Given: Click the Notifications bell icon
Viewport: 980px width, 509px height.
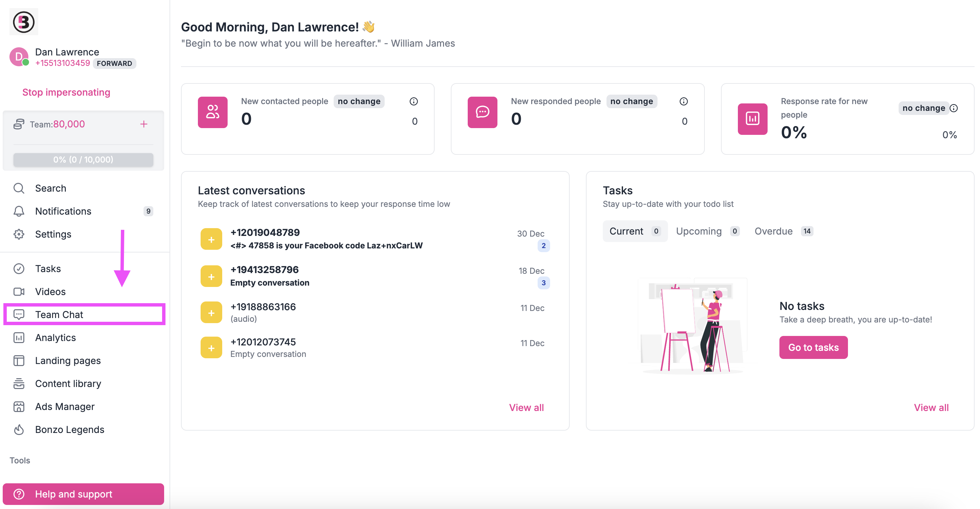Looking at the screenshot, I should (x=19, y=211).
